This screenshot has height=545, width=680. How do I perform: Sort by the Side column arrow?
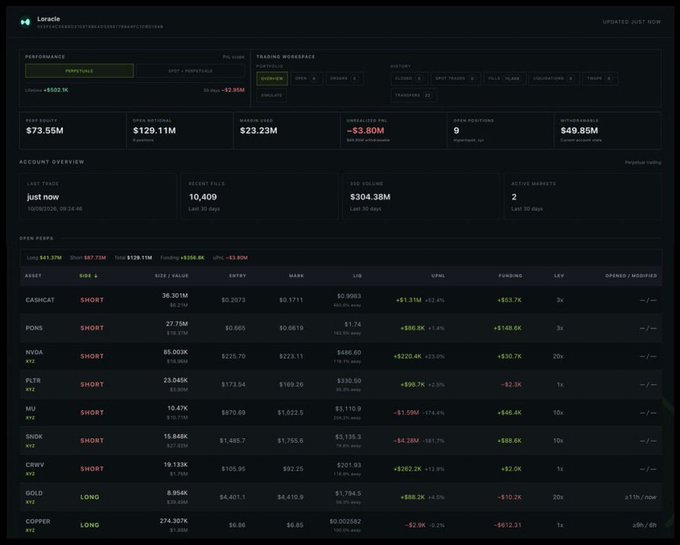[96, 276]
